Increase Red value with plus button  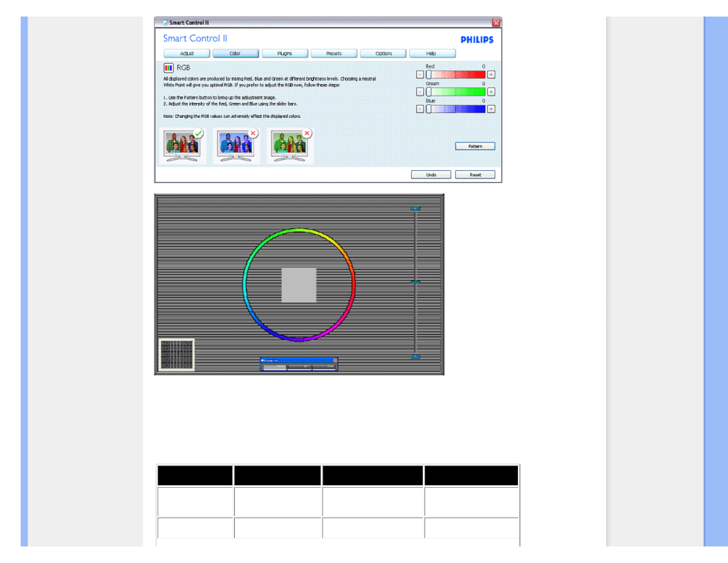point(491,75)
